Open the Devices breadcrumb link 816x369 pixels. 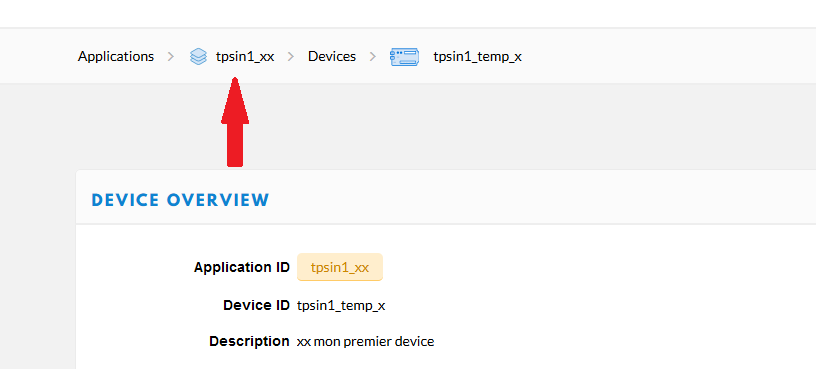[x=332, y=56]
